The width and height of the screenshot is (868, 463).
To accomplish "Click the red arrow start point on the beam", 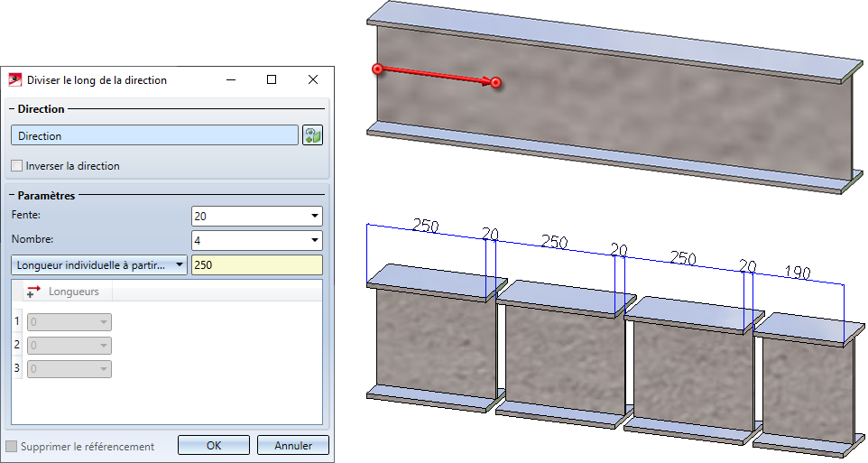I will (377, 69).
